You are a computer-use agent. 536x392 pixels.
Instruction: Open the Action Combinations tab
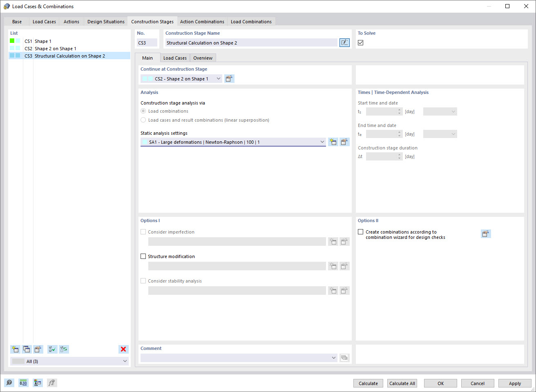(202, 22)
